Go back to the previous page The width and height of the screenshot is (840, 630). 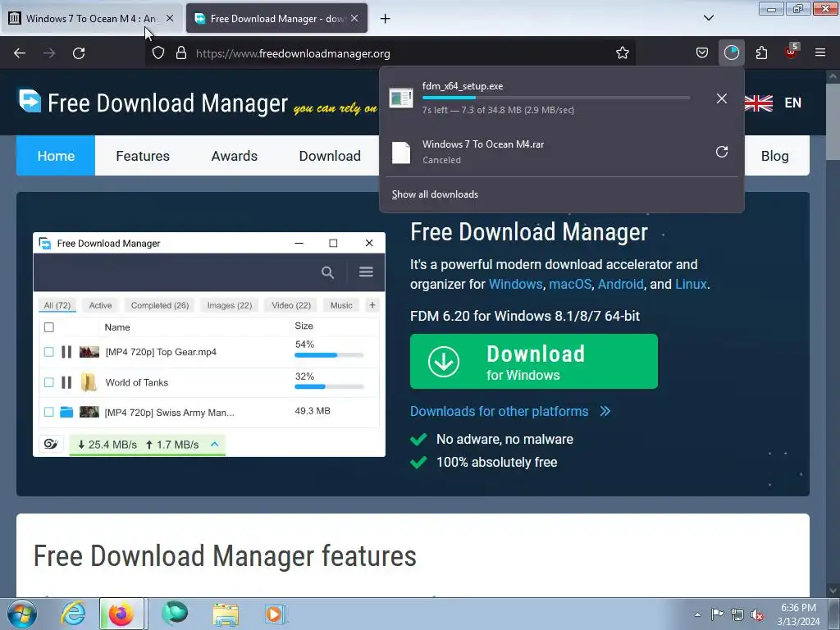20,53
